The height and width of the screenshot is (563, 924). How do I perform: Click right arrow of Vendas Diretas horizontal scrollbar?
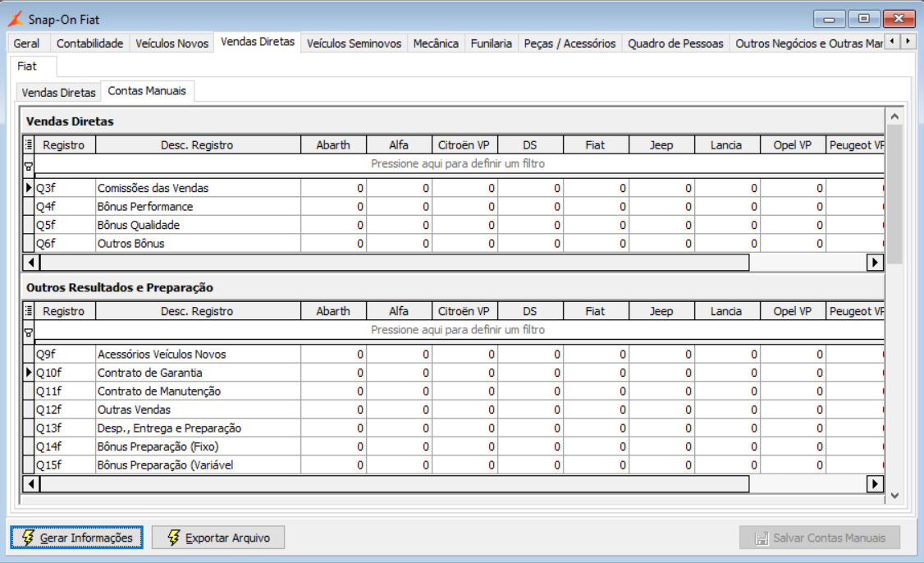pos(875,263)
